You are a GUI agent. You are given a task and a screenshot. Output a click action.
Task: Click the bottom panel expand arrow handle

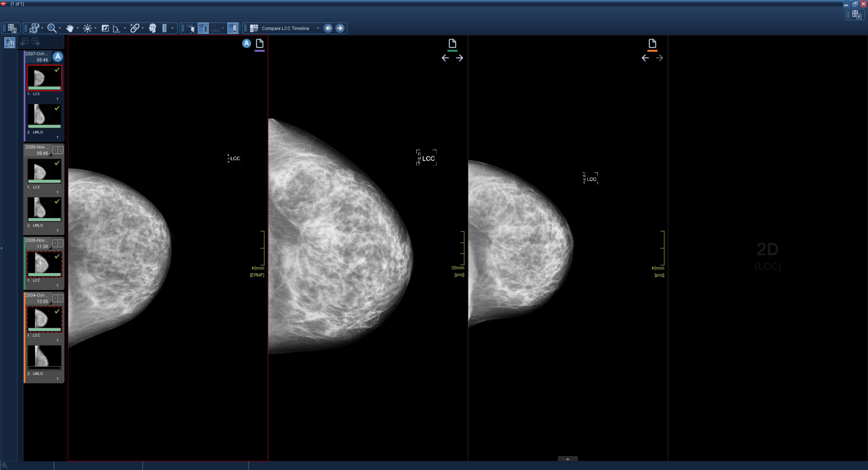pos(567,459)
